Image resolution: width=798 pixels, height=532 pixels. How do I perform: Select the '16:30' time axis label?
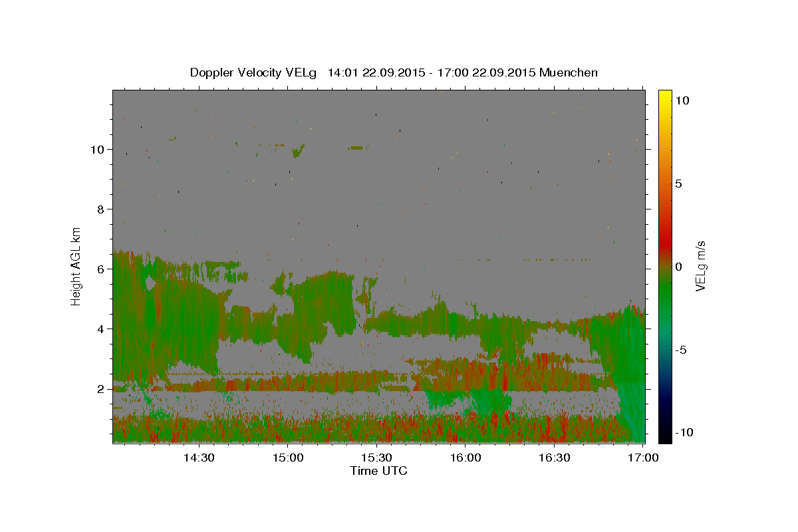point(555,458)
